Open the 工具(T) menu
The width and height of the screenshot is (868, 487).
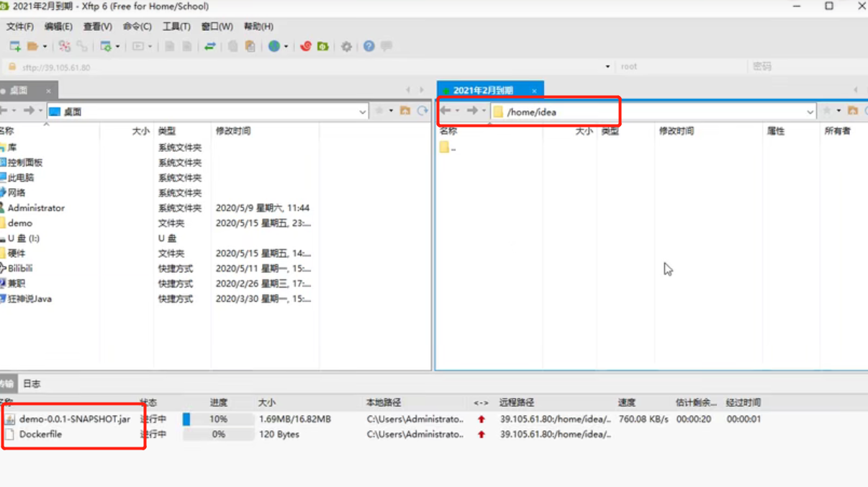[x=176, y=27]
